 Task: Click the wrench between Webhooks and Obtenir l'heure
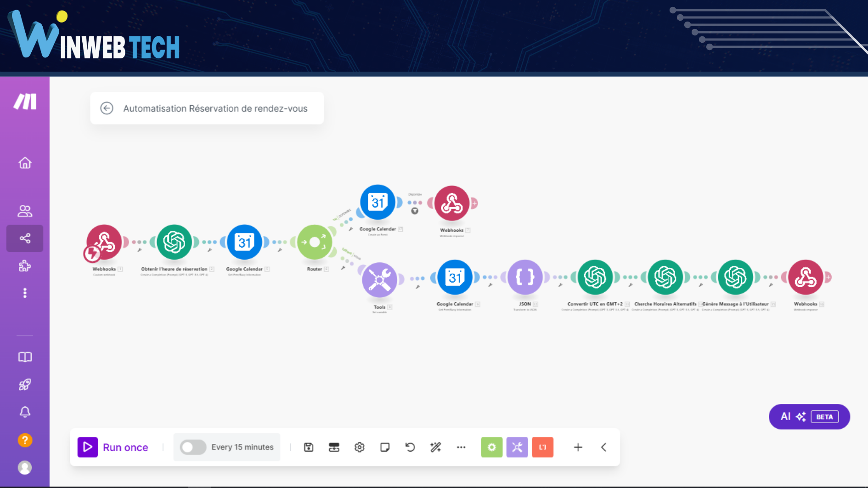(x=139, y=250)
